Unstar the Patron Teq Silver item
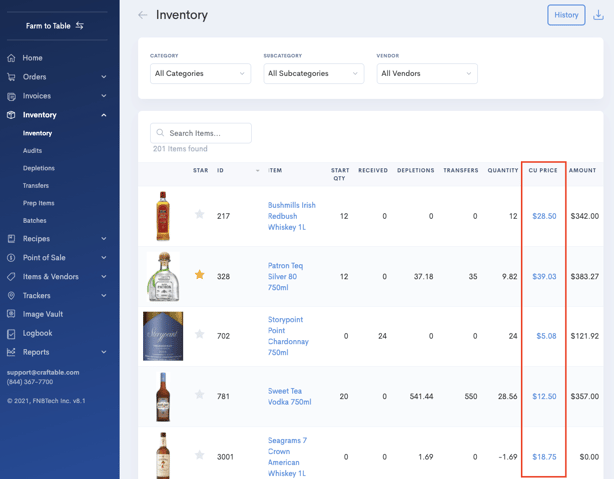Screen dimensions: 614x479 pos(199,275)
